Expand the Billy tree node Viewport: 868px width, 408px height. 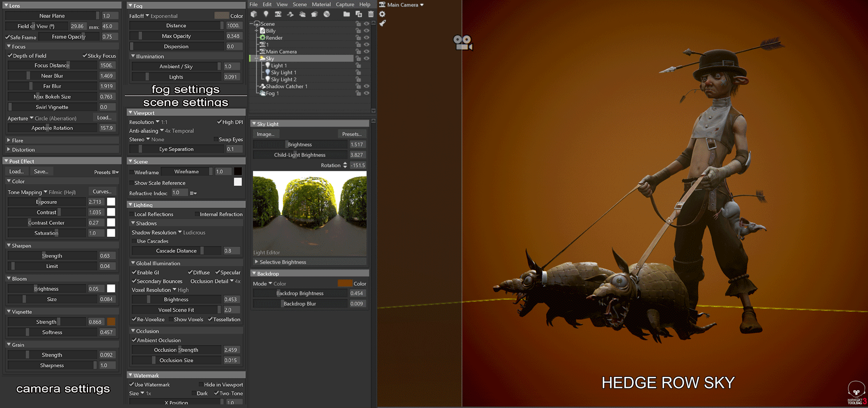256,31
